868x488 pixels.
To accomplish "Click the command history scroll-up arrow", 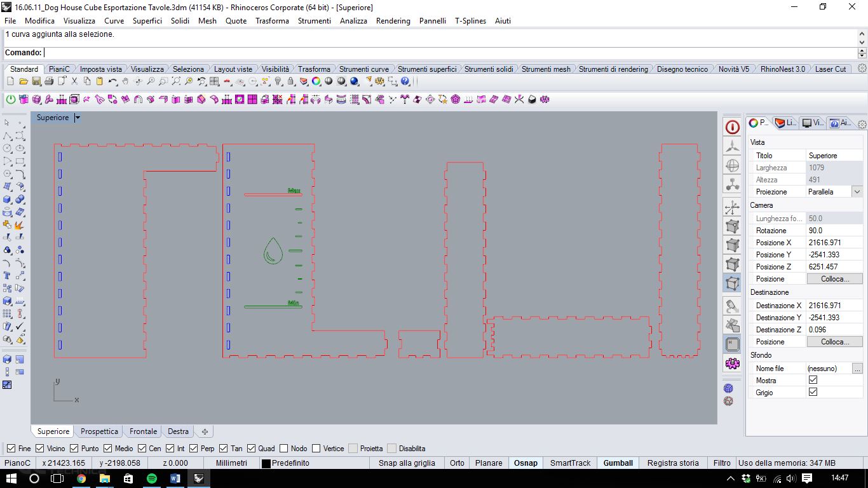I will pos(862,34).
